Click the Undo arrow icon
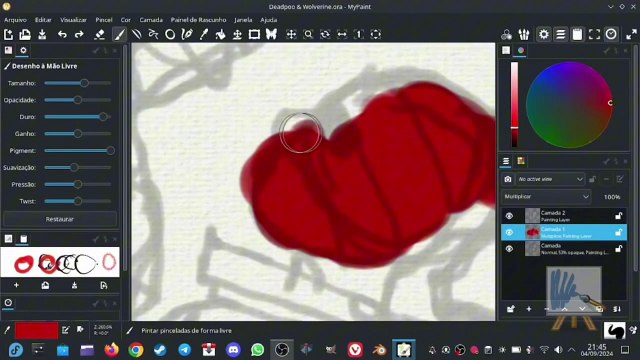This screenshot has width=640, height=360. [x=62, y=35]
